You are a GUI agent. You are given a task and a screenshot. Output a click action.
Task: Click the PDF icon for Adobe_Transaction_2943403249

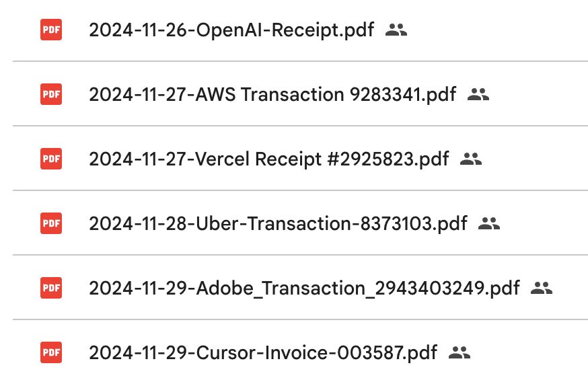click(x=51, y=288)
